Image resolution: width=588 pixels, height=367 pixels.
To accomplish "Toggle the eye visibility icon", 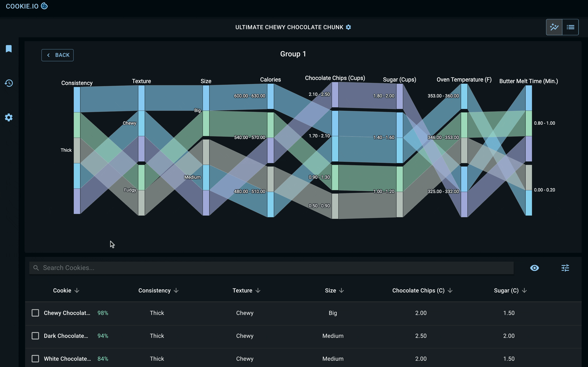I will click(x=534, y=268).
